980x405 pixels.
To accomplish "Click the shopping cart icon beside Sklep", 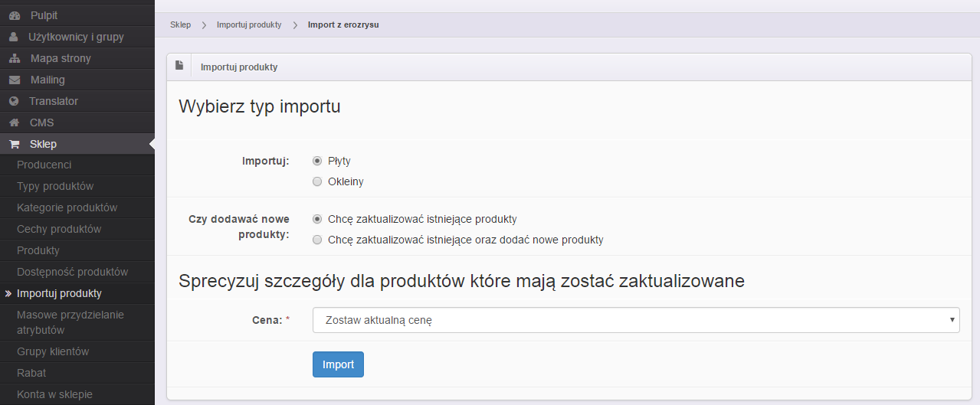I will (x=14, y=144).
